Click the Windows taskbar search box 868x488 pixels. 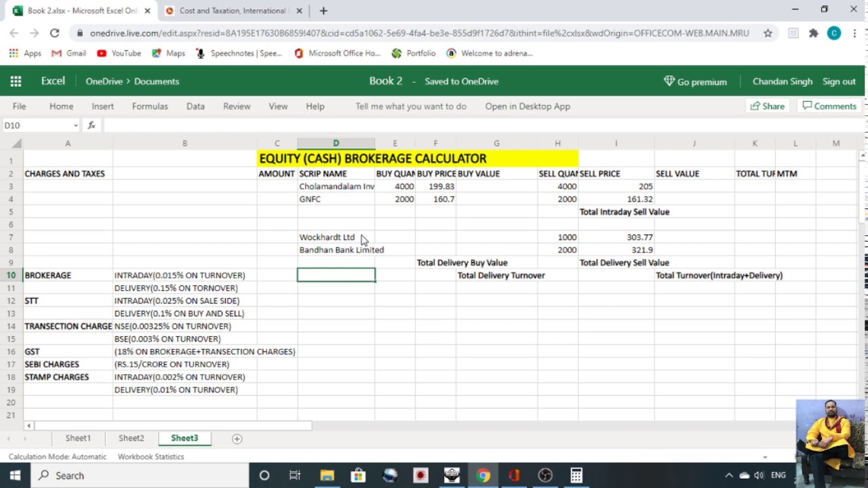point(140,475)
